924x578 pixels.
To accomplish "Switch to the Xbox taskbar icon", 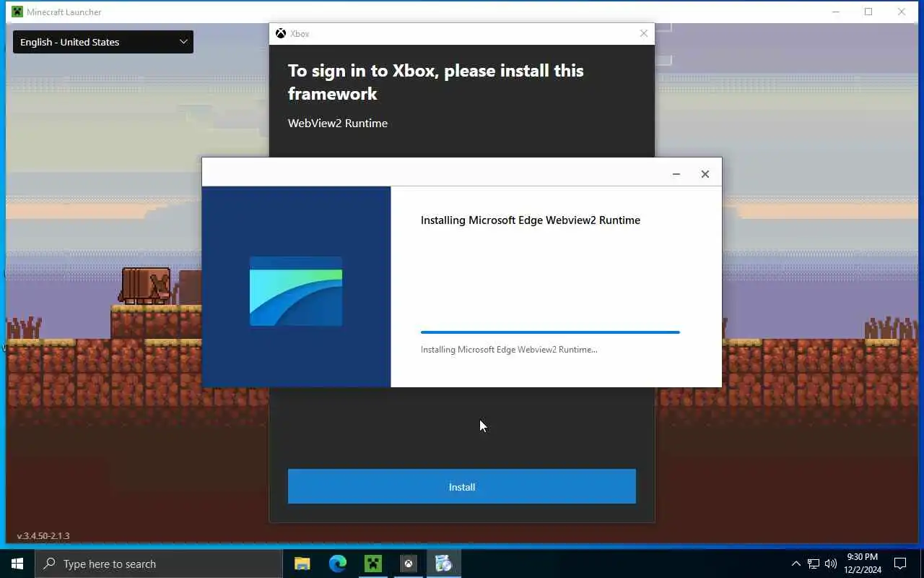I will click(x=409, y=564).
